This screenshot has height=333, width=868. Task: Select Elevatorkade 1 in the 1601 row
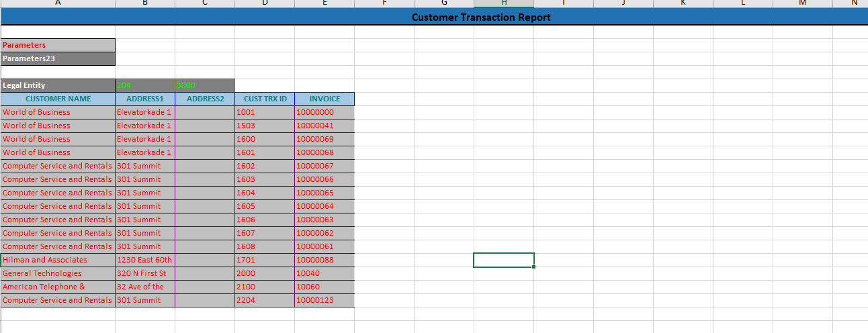coord(145,152)
